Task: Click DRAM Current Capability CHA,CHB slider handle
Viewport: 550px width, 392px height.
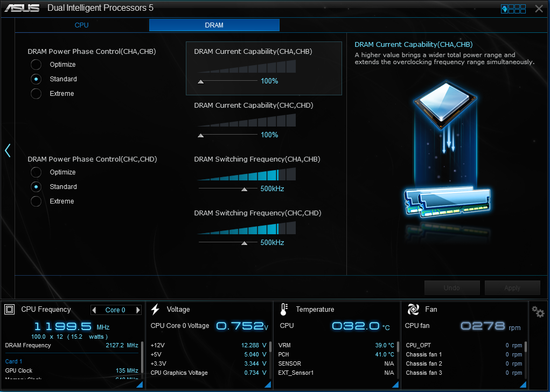Action: [x=200, y=82]
